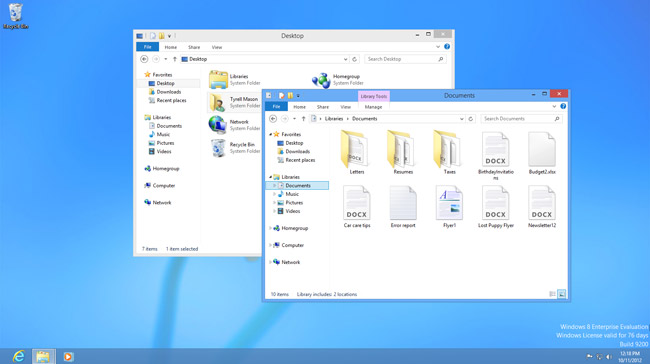This screenshot has height=364, width=650.
Task: Expand Computer in Documents navigation pane
Action: (271, 245)
